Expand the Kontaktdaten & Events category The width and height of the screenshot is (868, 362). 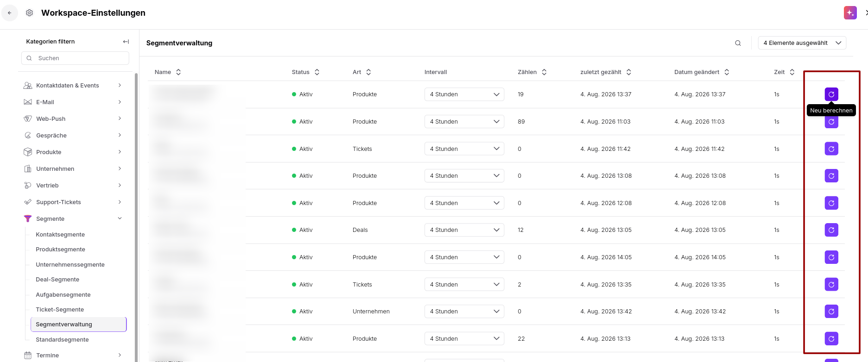tap(73, 86)
